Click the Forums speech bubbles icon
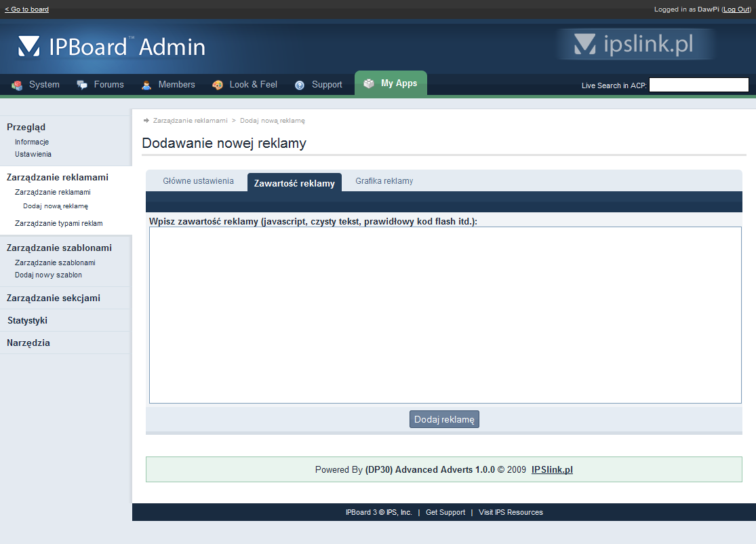Image resolution: width=756 pixels, height=544 pixels. tap(82, 85)
